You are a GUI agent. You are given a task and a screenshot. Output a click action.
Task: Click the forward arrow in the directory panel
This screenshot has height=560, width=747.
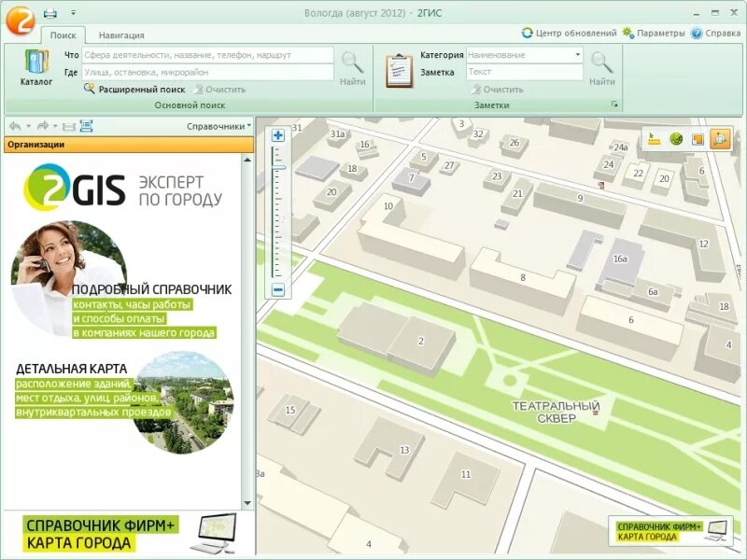point(43,126)
